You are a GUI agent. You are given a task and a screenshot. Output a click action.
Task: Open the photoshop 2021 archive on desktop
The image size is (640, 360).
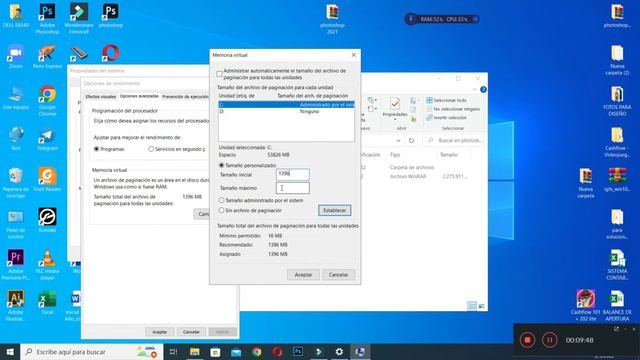[332, 18]
